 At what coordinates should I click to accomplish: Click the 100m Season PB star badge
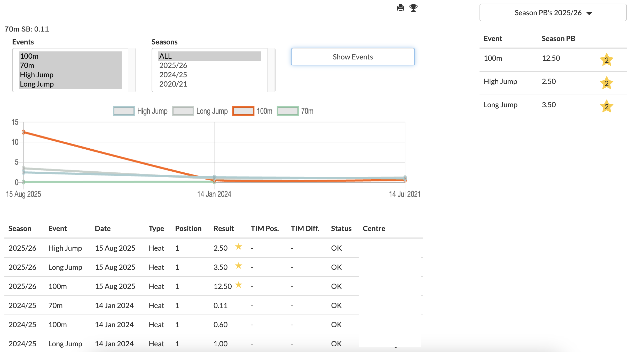coord(606,60)
